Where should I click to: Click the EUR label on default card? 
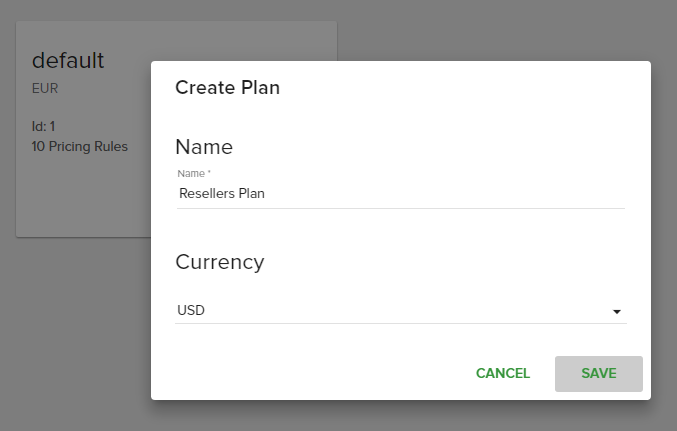click(x=45, y=88)
